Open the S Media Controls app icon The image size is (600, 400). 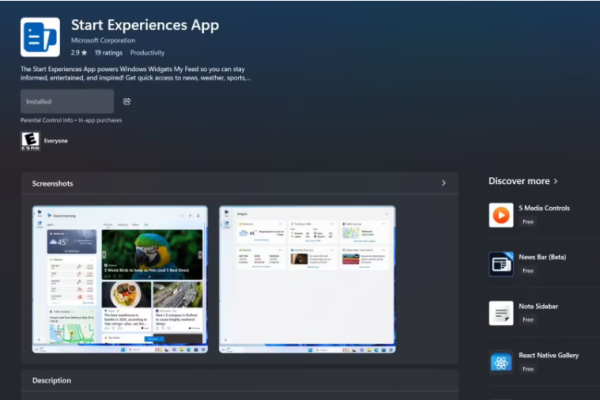(x=501, y=215)
